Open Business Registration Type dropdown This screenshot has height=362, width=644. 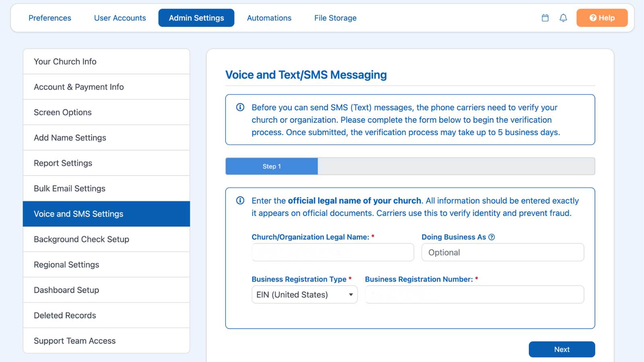[304, 294]
